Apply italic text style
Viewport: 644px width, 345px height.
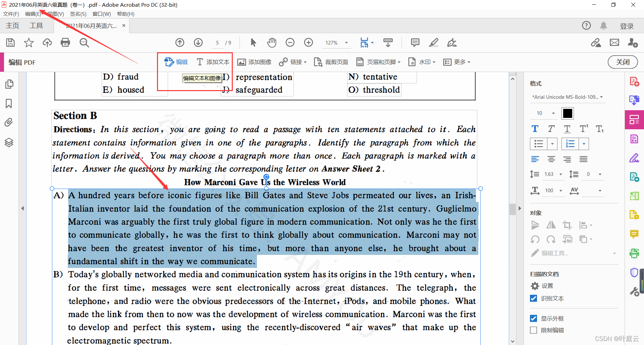[551, 129]
